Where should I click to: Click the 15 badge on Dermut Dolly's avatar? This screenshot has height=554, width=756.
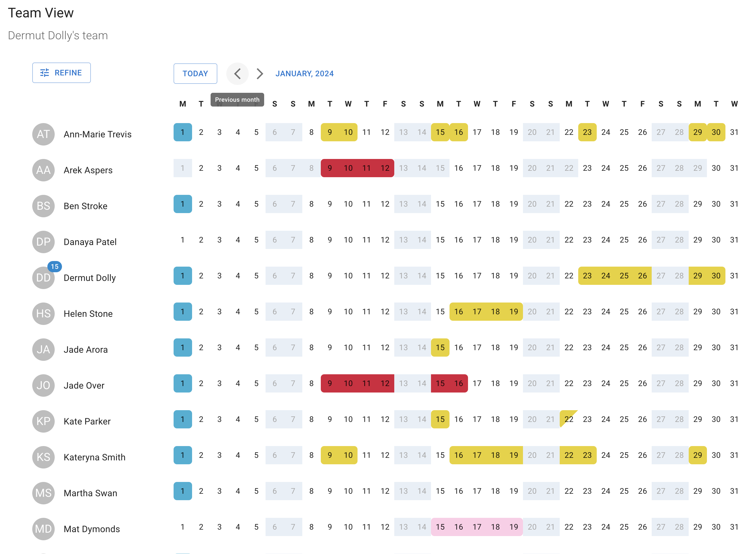click(x=55, y=267)
